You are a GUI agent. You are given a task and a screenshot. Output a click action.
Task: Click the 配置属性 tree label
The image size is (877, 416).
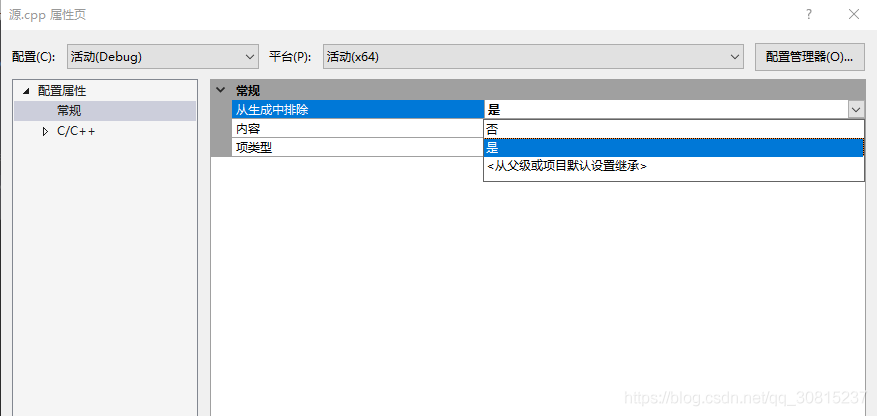62,91
